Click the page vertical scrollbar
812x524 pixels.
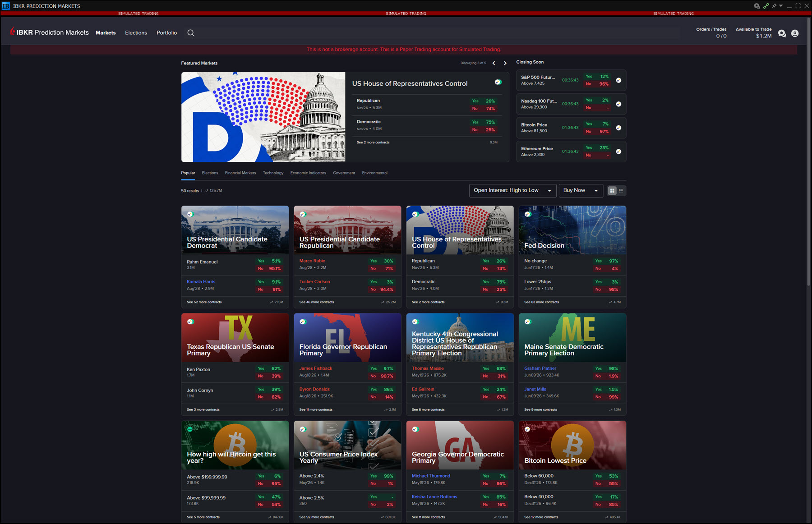808,151
